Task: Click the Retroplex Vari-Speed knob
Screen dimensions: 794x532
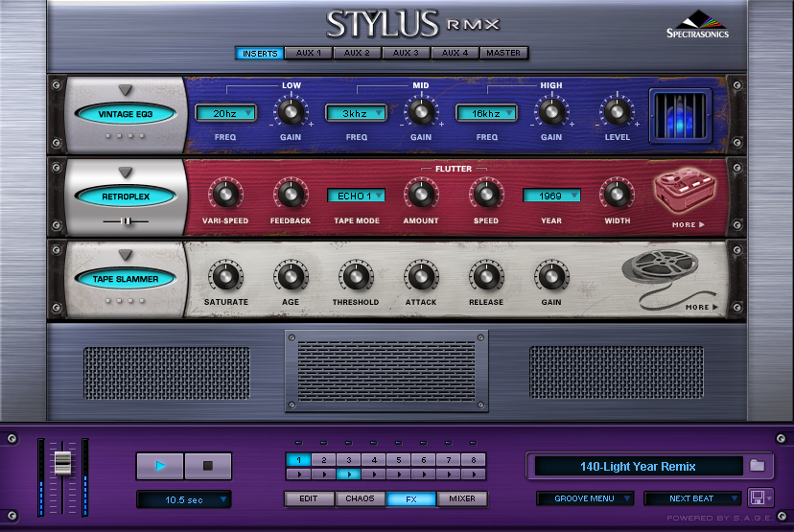Action: click(x=225, y=195)
